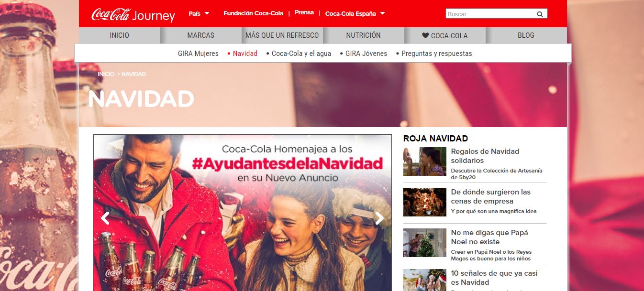The width and height of the screenshot is (644, 291).
Task: Open Preguntas y respuestas link
Action: pos(436,54)
